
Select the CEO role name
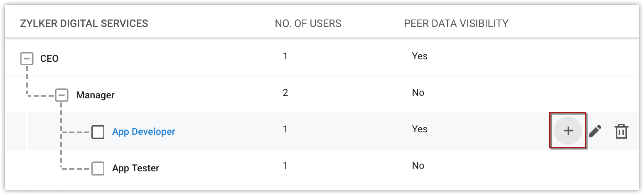[x=49, y=59]
